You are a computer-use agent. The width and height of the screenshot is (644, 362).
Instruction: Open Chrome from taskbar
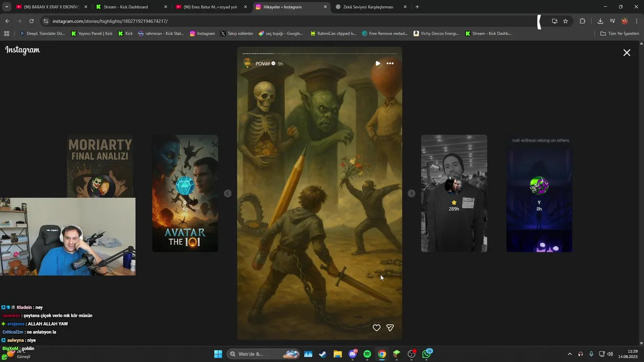point(382,354)
